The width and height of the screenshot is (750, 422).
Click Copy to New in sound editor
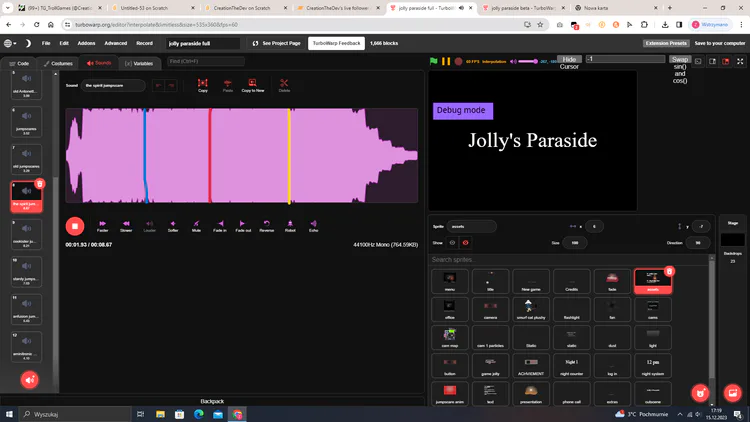click(253, 85)
